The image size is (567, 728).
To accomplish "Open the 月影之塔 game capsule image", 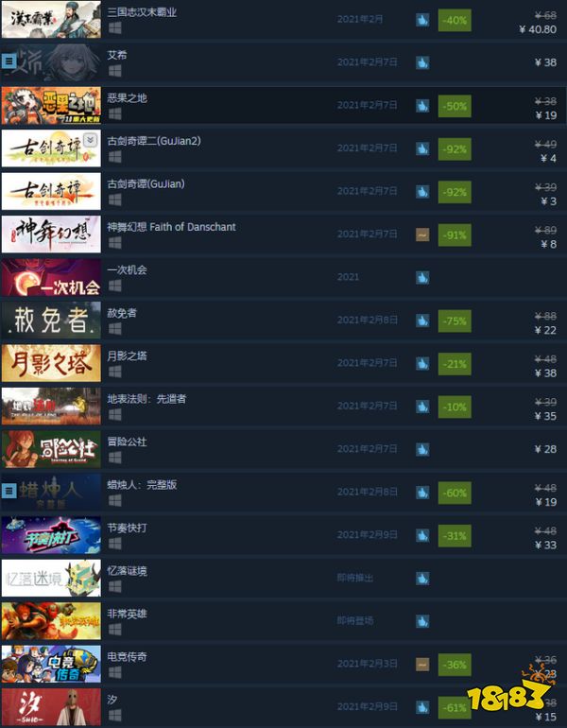I will pyautogui.click(x=51, y=363).
